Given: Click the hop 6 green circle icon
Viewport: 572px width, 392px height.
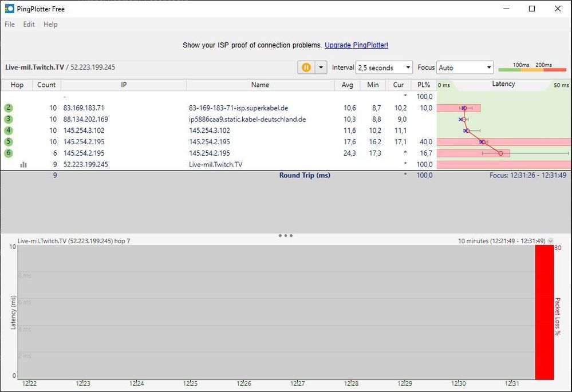Looking at the screenshot, I should coord(9,153).
